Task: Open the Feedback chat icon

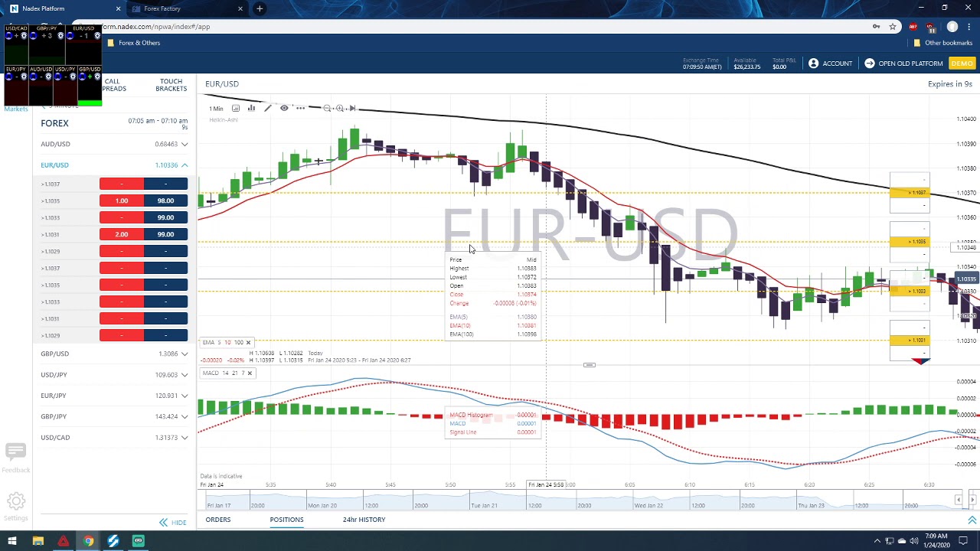Action: (x=15, y=451)
